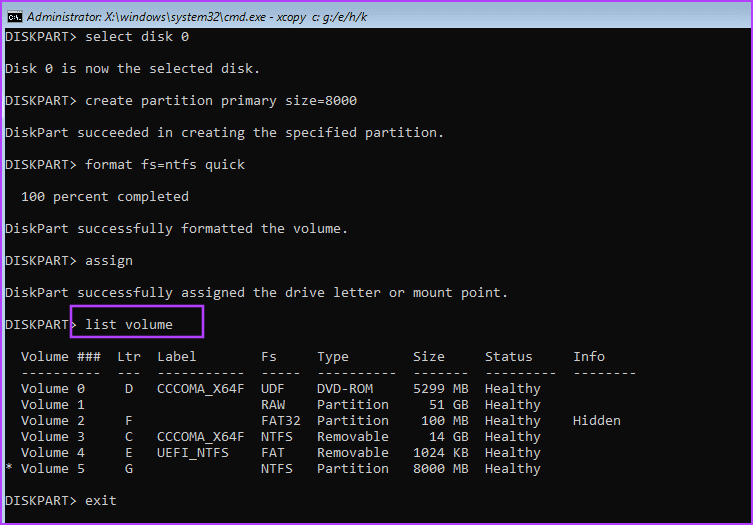Click the 'UEFI_NTFS' label cell

(193, 453)
